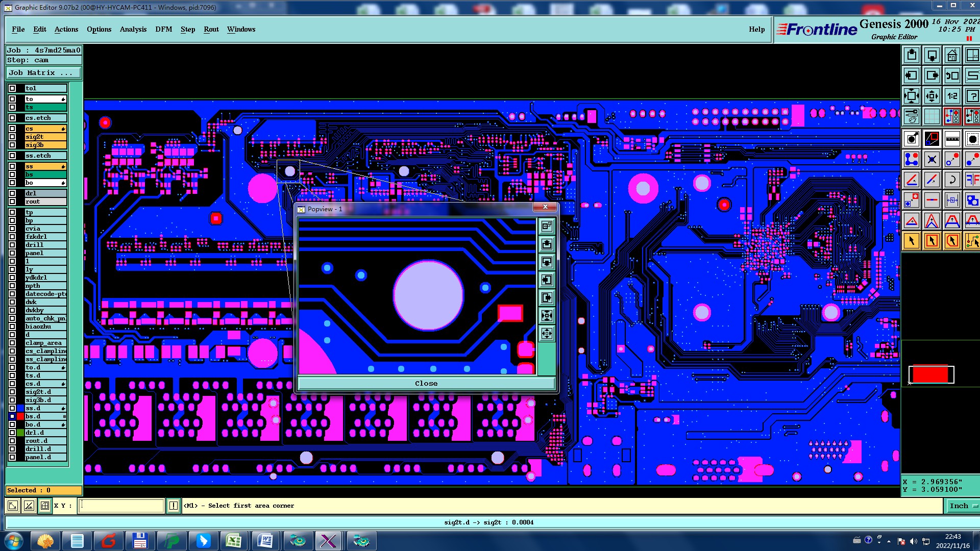Click the Help menu button
The height and width of the screenshot is (551, 980).
756,29
